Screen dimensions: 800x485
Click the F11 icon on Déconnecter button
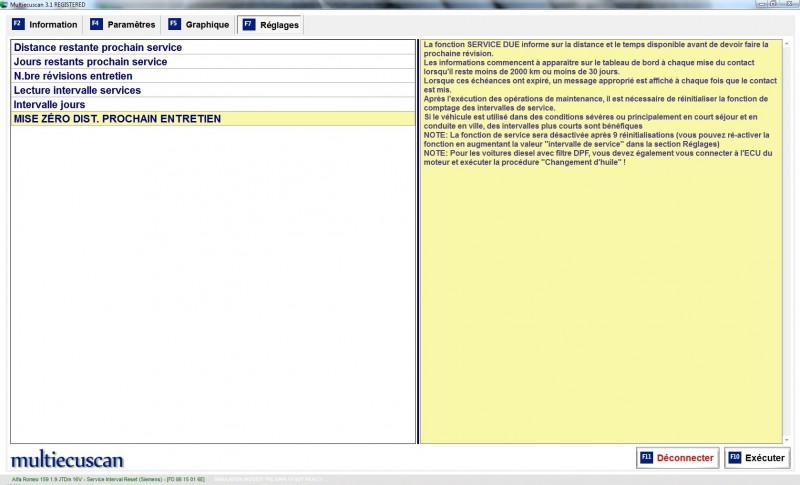[x=646, y=458]
